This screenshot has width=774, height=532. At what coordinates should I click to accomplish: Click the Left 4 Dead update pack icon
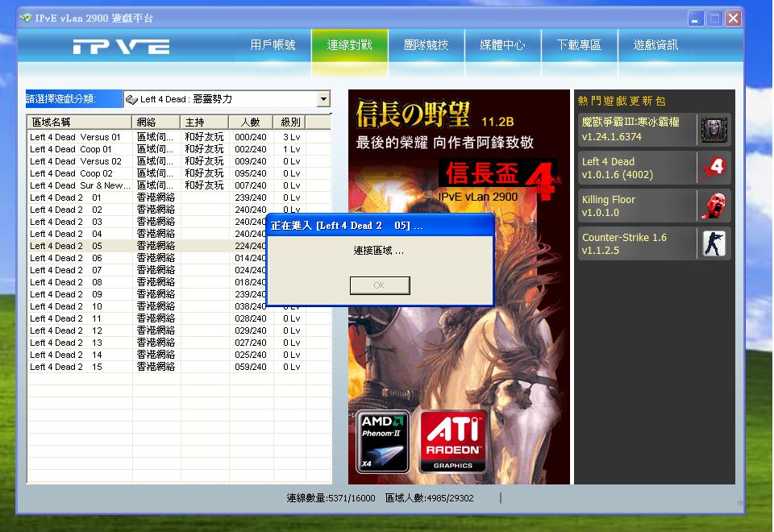pyautogui.click(x=714, y=168)
